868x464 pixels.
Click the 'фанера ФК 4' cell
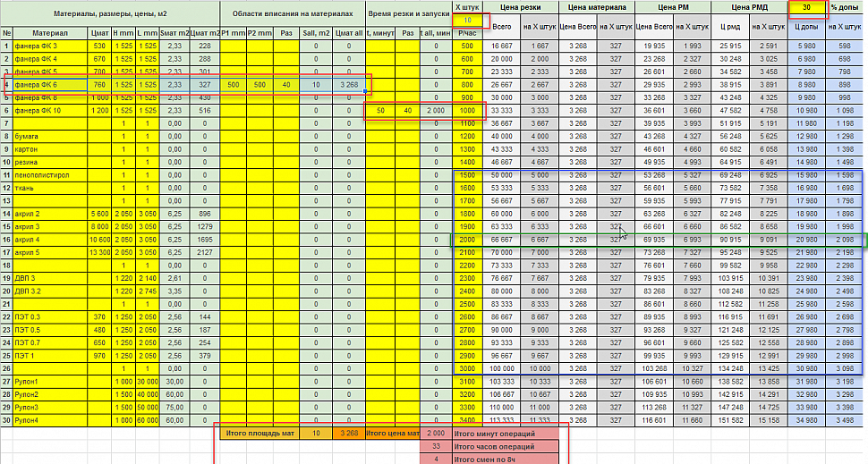tap(50, 59)
